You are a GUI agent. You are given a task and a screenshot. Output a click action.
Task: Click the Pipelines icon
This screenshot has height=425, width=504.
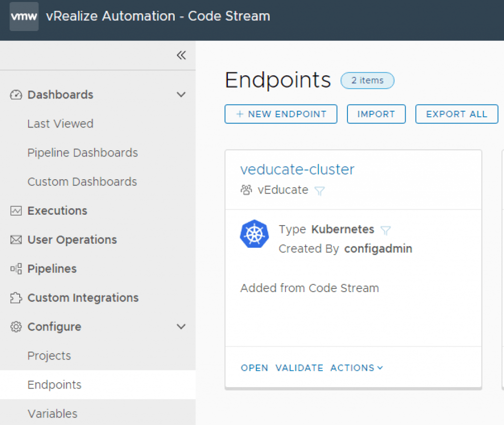pyautogui.click(x=16, y=269)
